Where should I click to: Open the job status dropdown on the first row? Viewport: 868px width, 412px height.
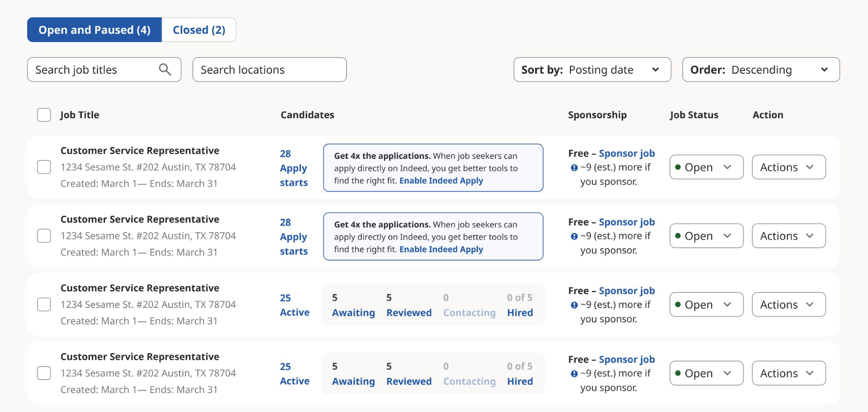coord(706,167)
